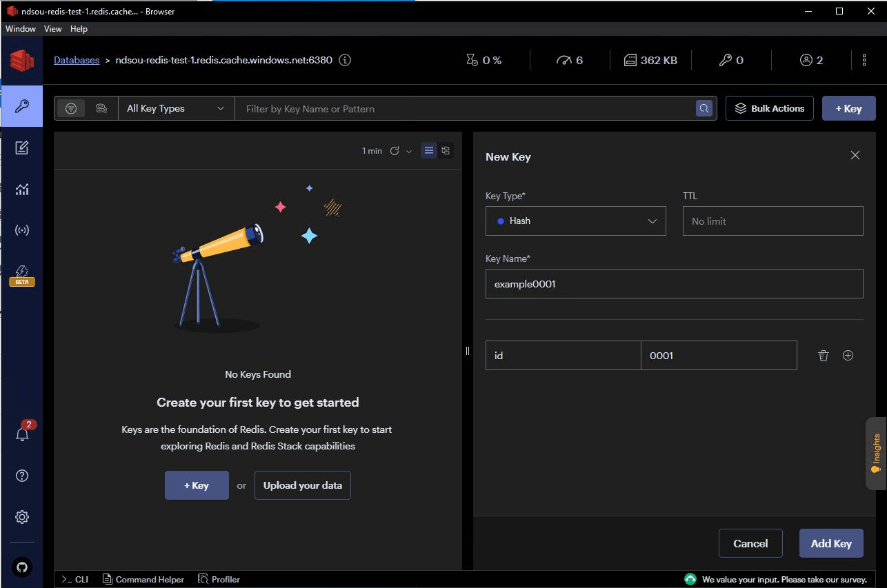Click the Add Key button
887x588 pixels.
click(831, 543)
